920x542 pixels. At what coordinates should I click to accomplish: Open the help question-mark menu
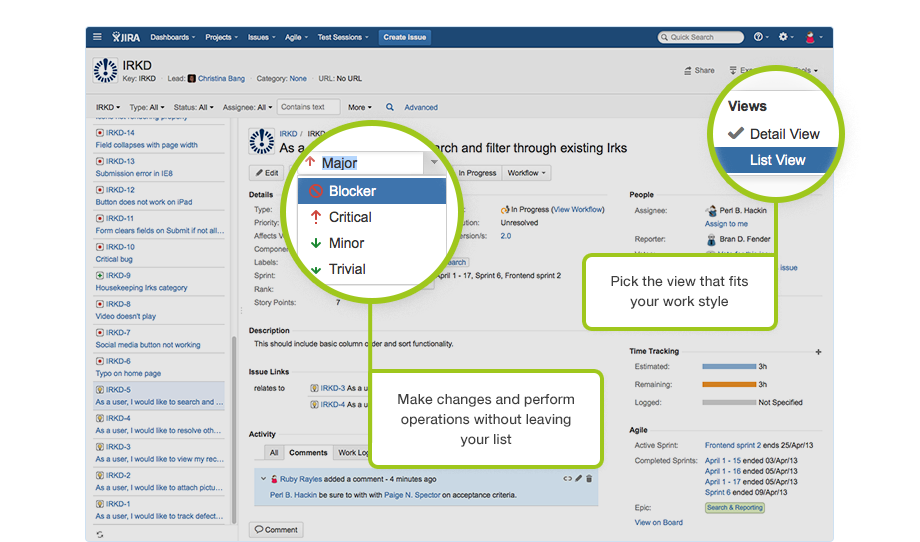click(x=759, y=36)
